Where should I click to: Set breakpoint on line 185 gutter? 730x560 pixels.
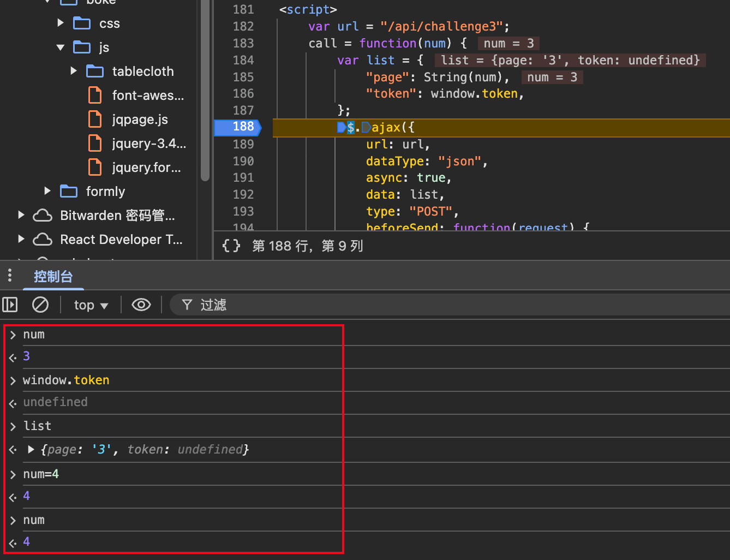click(x=243, y=77)
